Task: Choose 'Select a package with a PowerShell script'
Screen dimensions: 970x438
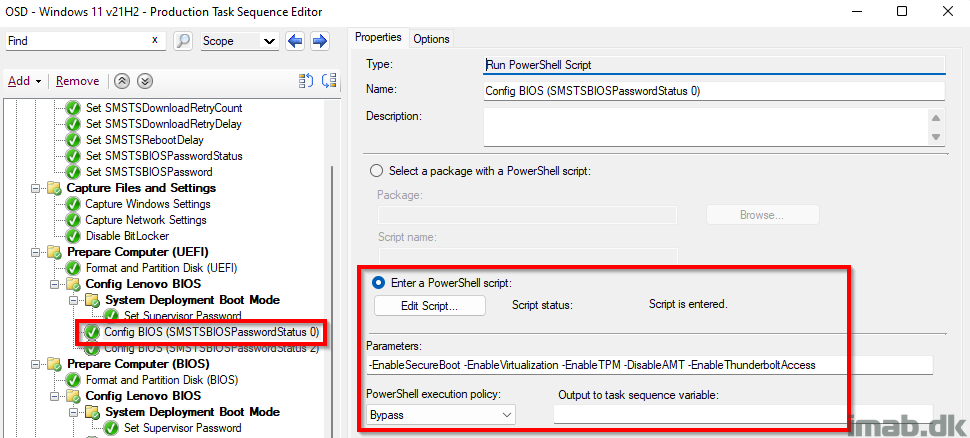Action: coord(376,171)
